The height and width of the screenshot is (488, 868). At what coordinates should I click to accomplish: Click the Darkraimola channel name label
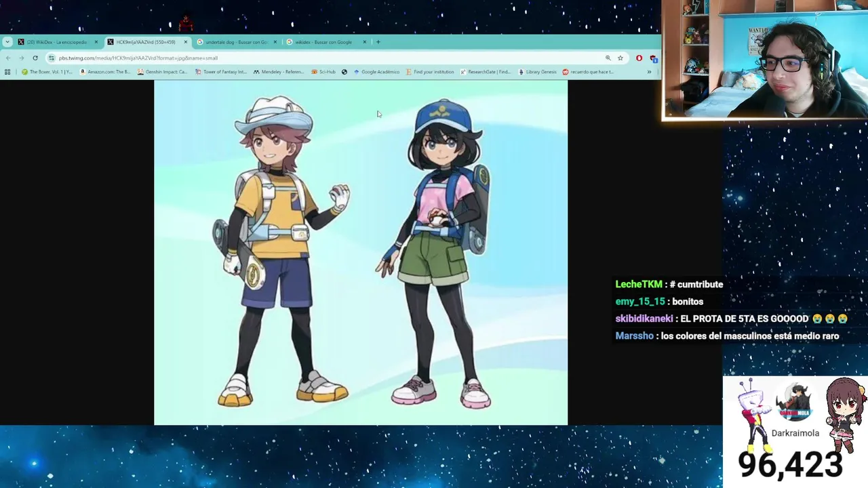click(795, 433)
